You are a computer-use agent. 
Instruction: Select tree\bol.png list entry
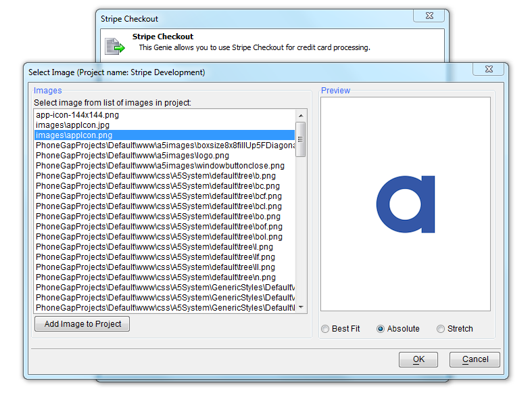[165, 237]
